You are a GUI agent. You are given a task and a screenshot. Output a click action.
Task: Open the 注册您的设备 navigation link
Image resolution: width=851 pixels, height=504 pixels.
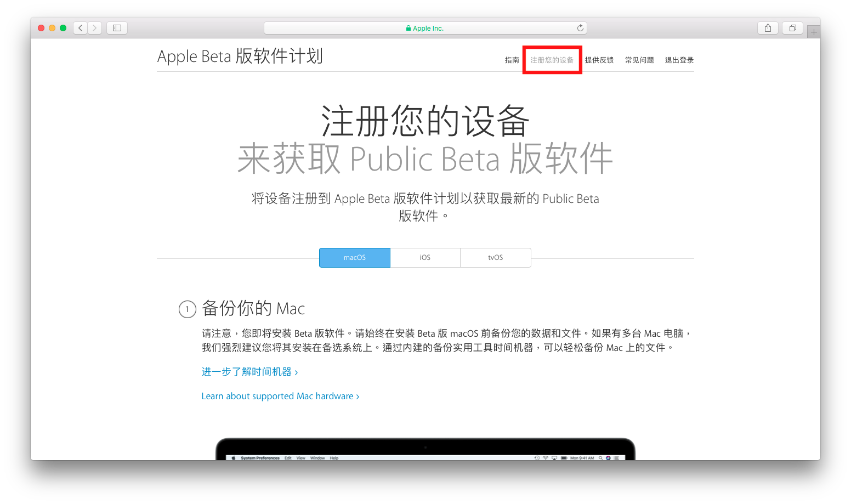pyautogui.click(x=552, y=60)
